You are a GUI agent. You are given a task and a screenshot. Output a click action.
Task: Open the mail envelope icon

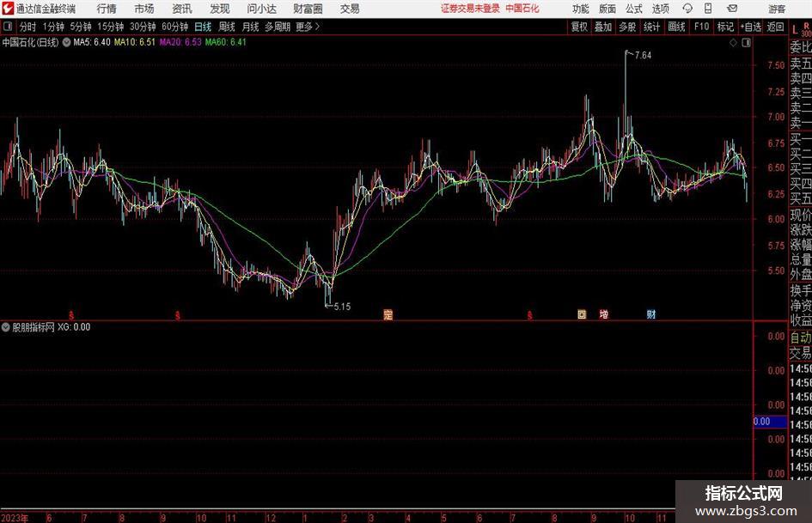[x=732, y=9]
